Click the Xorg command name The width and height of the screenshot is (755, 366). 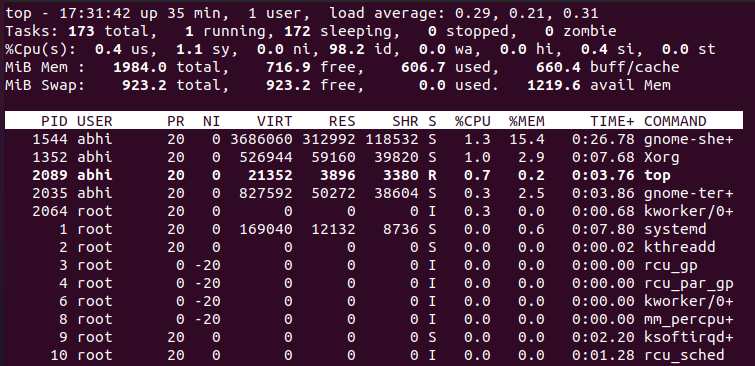coord(662,157)
